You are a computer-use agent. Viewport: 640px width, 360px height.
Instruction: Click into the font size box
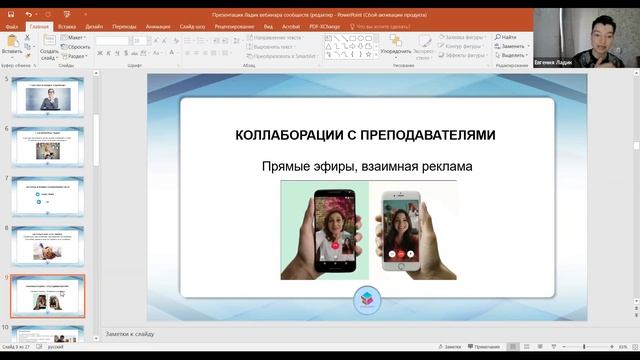click(139, 41)
